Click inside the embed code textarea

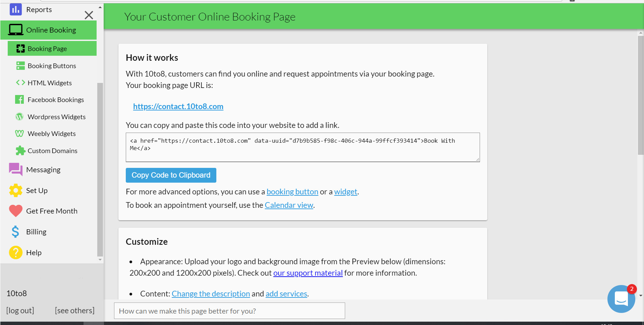coord(303,147)
